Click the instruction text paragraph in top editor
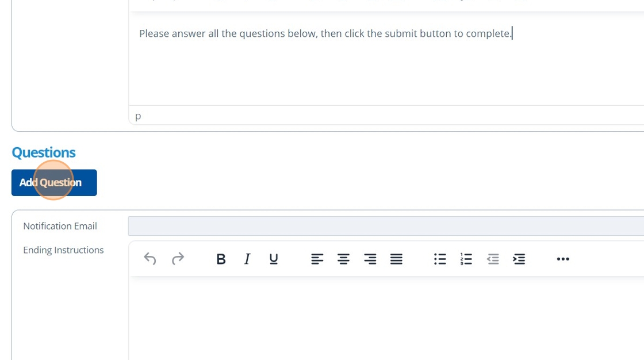This screenshot has width=644, height=360. [325, 33]
